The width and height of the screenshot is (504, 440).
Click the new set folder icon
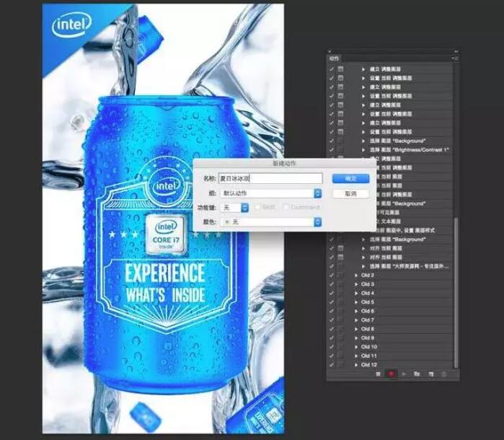(417, 374)
